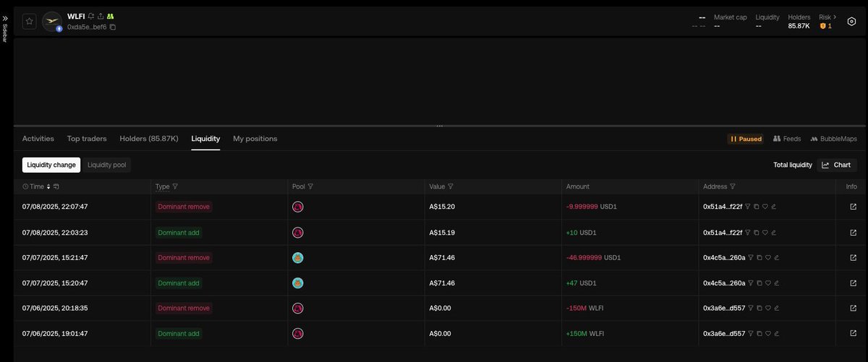
Task: Open the Address column filter
Action: click(733, 186)
